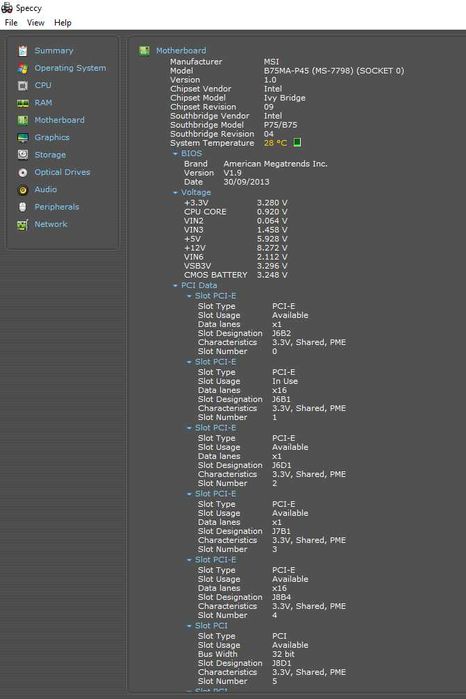The image size is (466, 699).
Task: Click the VSB3V voltage value 3.296 V
Action: click(272, 266)
